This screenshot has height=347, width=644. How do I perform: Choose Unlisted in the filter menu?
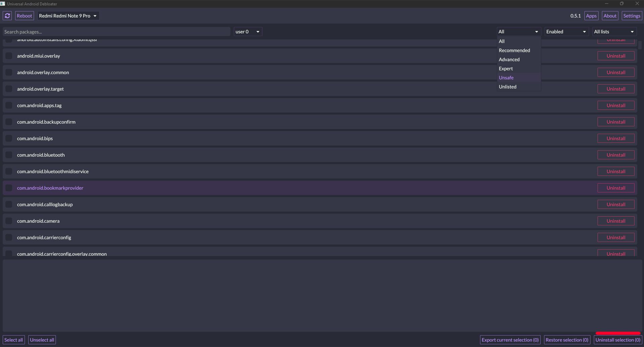click(519, 87)
